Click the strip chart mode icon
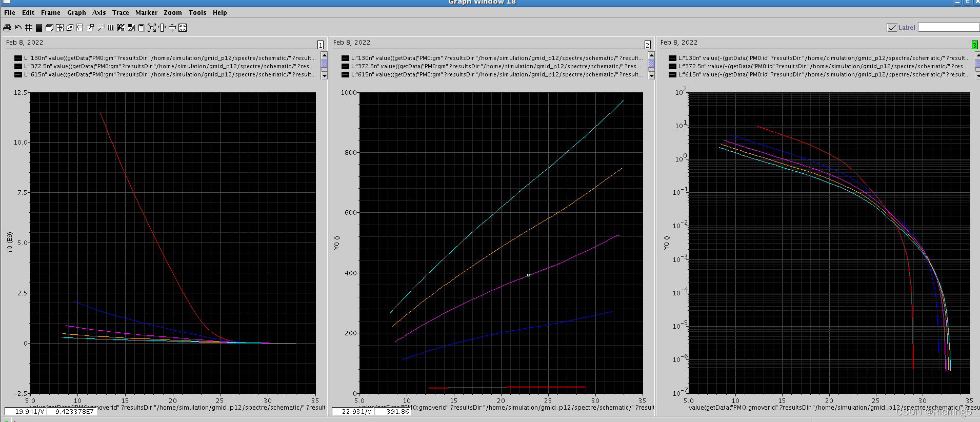This screenshot has height=422, width=980. point(39,28)
